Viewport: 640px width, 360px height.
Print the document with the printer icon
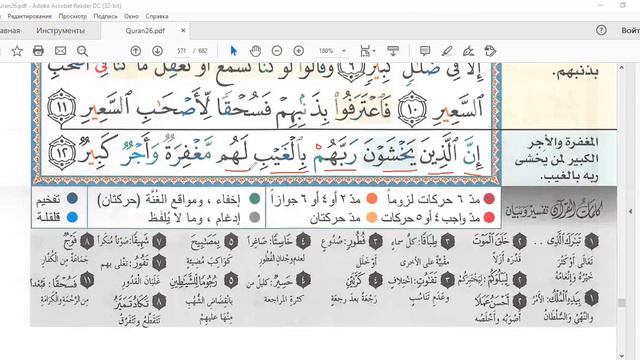pos(38,51)
